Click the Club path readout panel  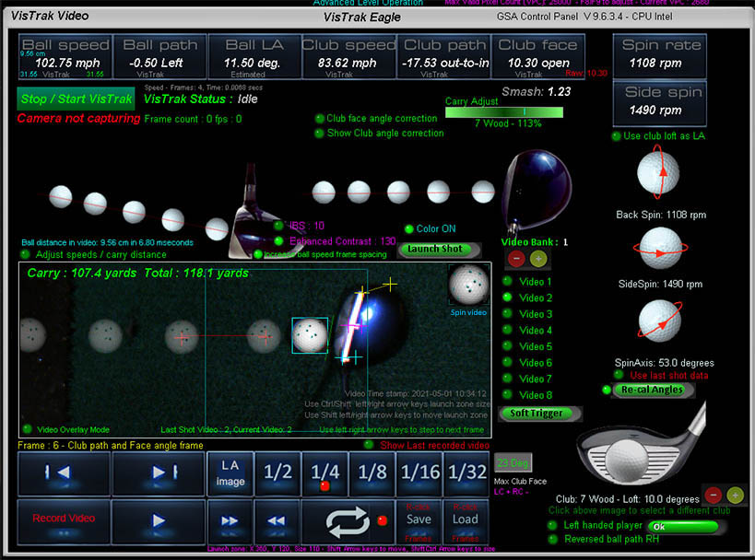pos(444,57)
